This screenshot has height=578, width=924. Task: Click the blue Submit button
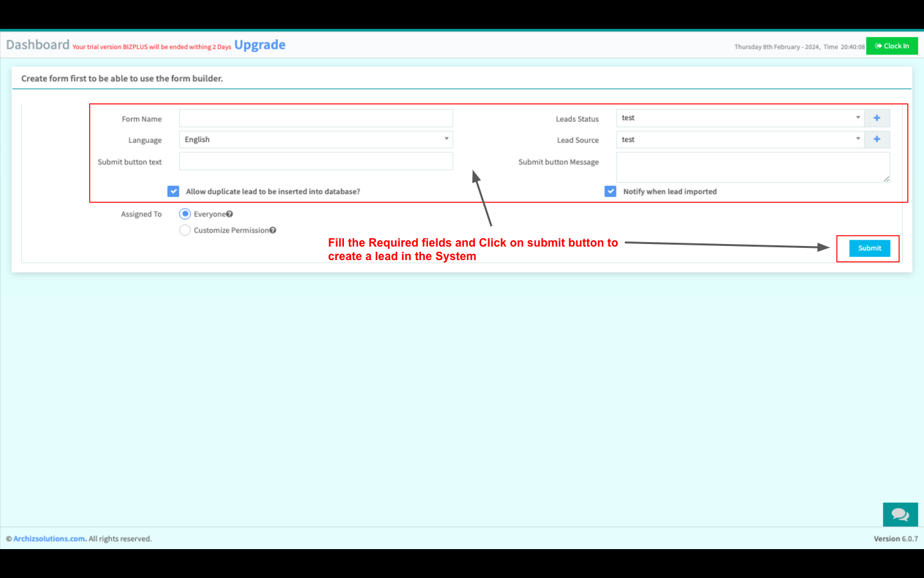click(x=869, y=248)
